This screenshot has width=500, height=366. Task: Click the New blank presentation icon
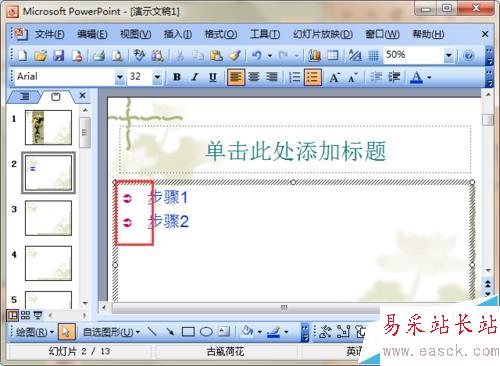(x=22, y=55)
